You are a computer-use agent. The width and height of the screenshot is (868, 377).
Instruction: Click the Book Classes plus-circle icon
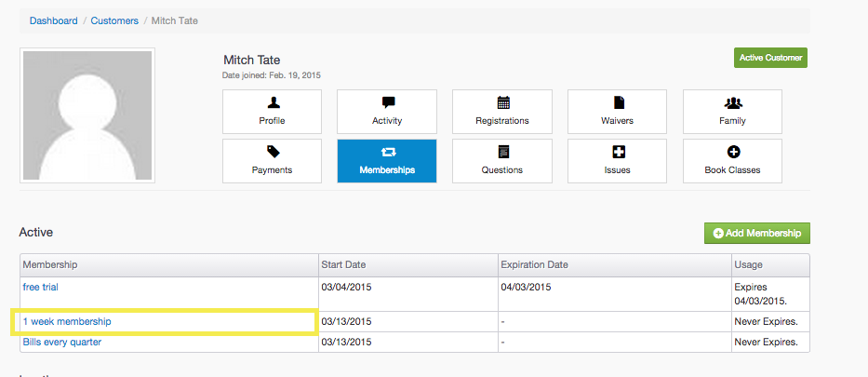click(732, 152)
